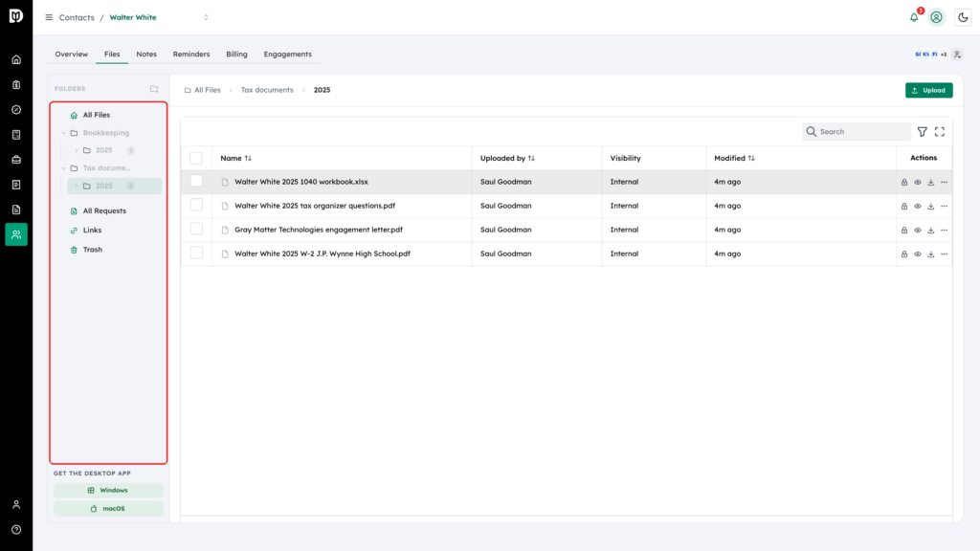Image resolution: width=980 pixels, height=551 pixels.
Task: Toggle preview eye for tax organizer questions.pdf
Action: pyautogui.click(x=918, y=207)
